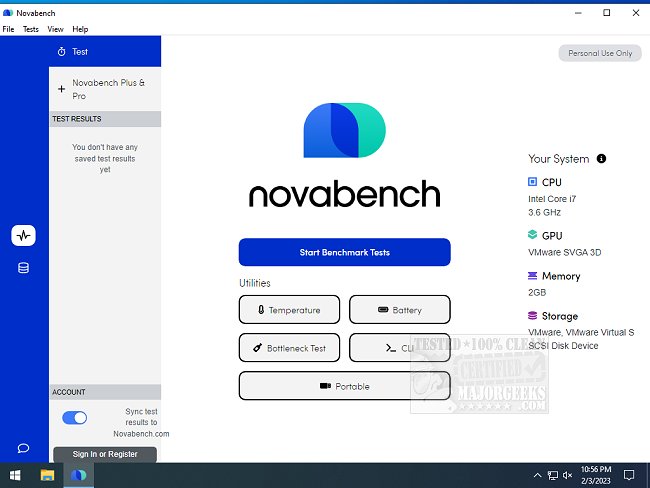Expand Novabench Plus & Pro option

pos(104,89)
